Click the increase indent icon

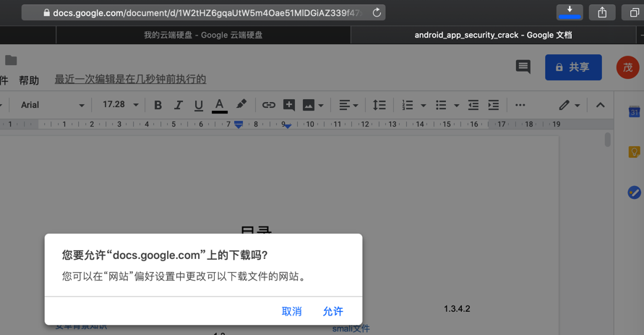493,105
